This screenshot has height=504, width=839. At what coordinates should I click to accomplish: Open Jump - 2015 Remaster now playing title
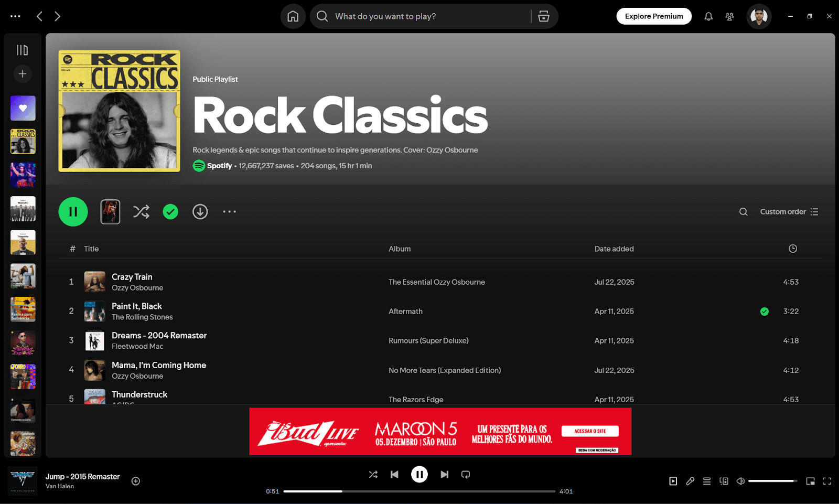tap(83, 477)
